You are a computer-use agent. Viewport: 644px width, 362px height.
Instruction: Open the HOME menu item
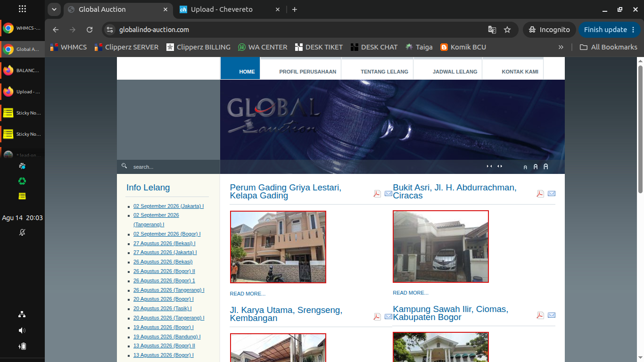click(x=240, y=68)
